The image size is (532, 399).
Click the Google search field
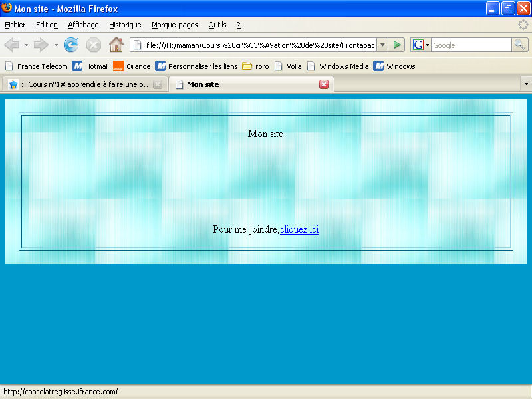click(x=471, y=45)
